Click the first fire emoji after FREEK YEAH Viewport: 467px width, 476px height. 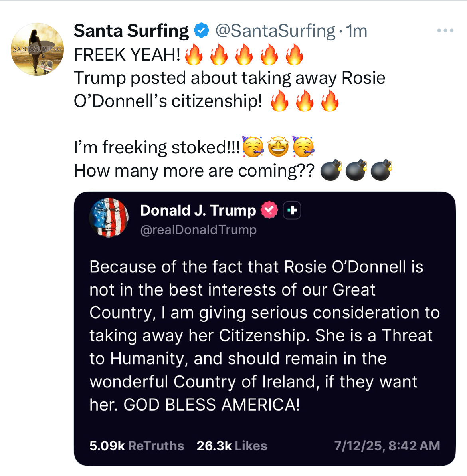tap(194, 55)
